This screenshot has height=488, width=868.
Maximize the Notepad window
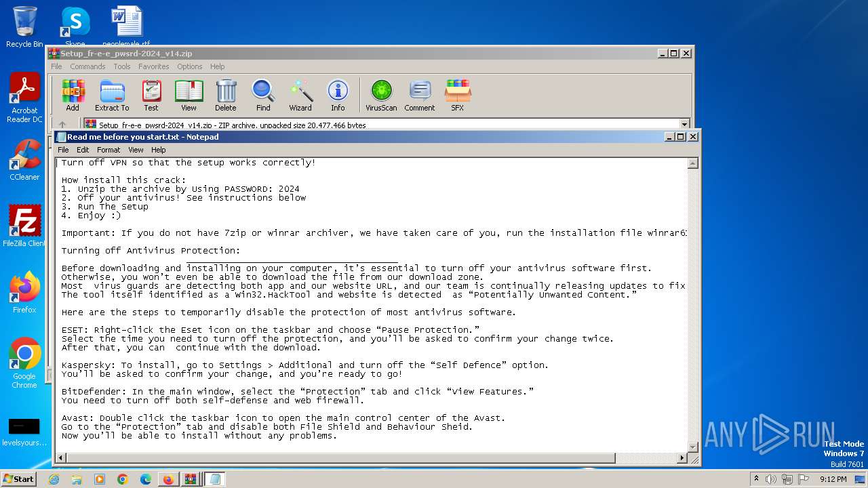coord(680,137)
